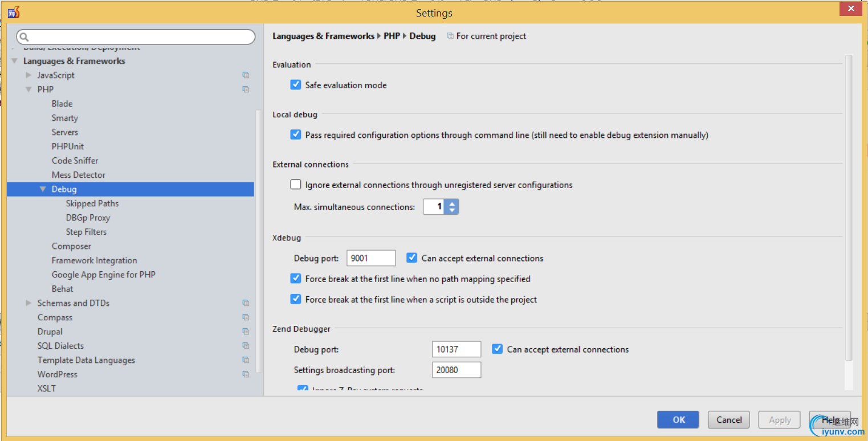Toggle Xdebug Can accept external connections
868x441 pixels.
[x=411, y=258]
